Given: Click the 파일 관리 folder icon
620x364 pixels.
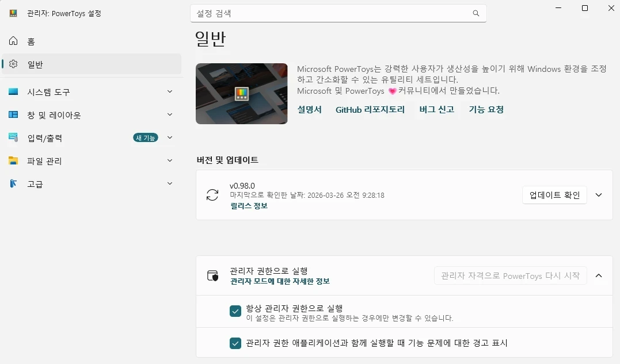Looking at the screenshot, I should (x=13, y=161).
